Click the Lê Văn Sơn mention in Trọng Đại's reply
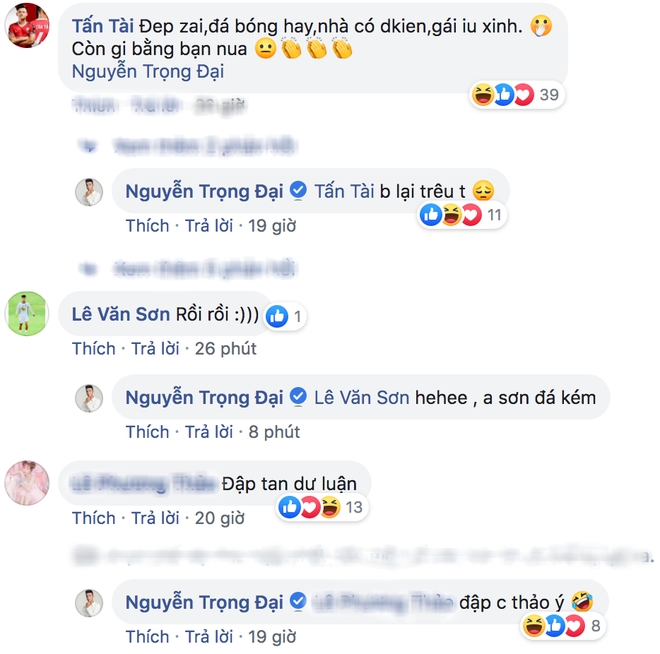Image resolution: width=660 pixels, height=654 pixels. [362, 398]
